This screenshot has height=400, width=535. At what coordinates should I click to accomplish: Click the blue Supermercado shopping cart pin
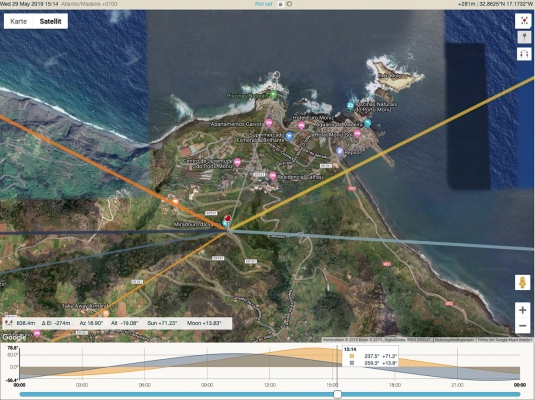(289, 137)
